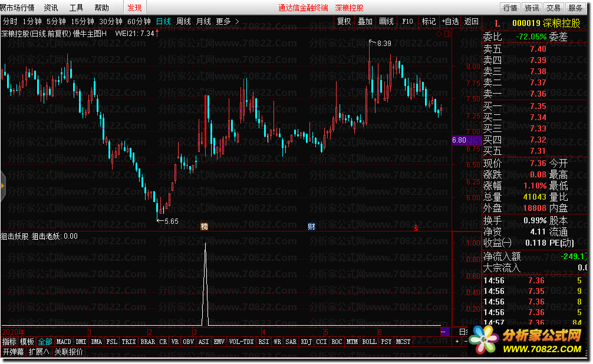The image size is (593, 364).
Task: Click the 开弹幕 button
Action: pyautogui.click(x=13, y=352)
